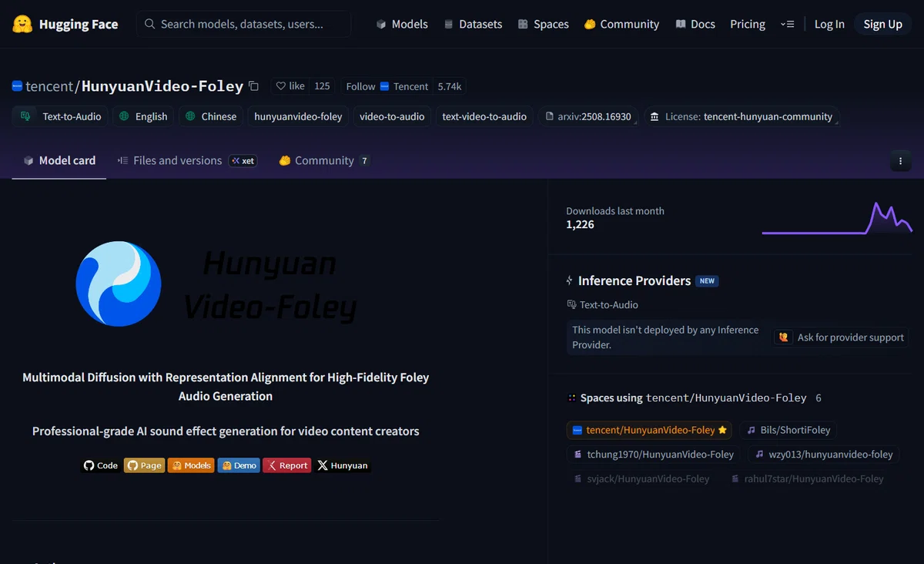This screenshot has width=924, height=564.
Task: Click the Sign Up button
Action: [x=882, y=24]
